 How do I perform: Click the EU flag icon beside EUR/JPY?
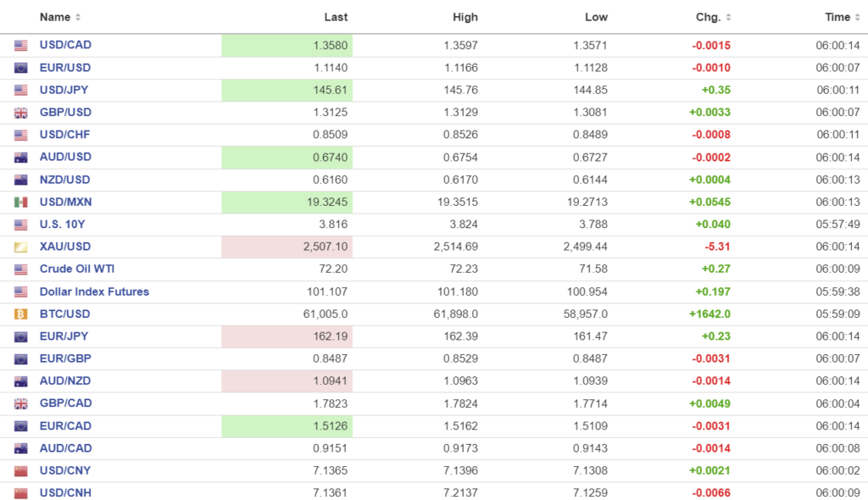(21, 336)
